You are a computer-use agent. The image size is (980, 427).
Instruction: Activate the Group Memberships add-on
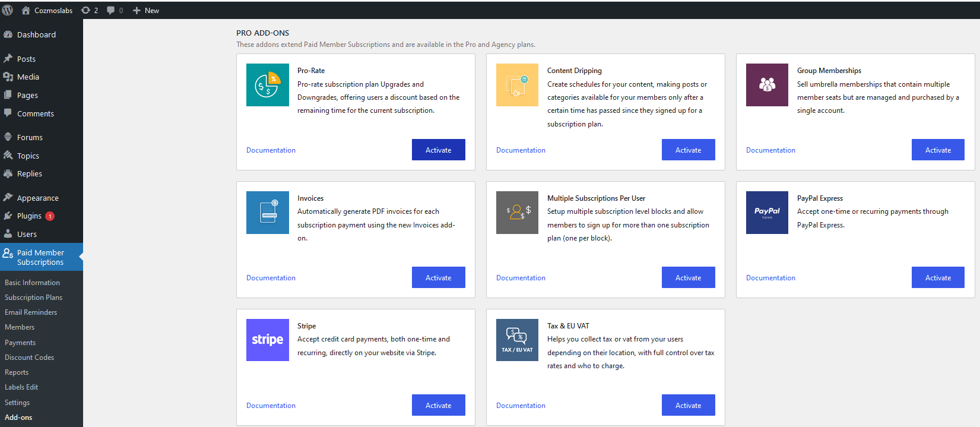click(x=938, y=150)
